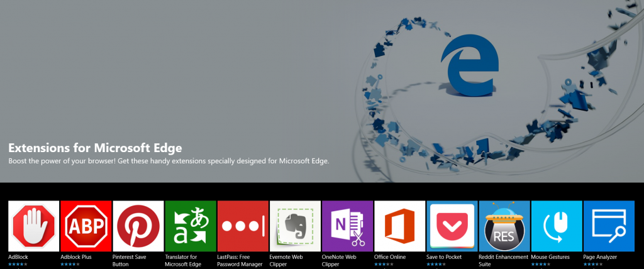Open the Page Analyzer icon tile
This screenshot has height=269, width=644.
click(609, 226)
